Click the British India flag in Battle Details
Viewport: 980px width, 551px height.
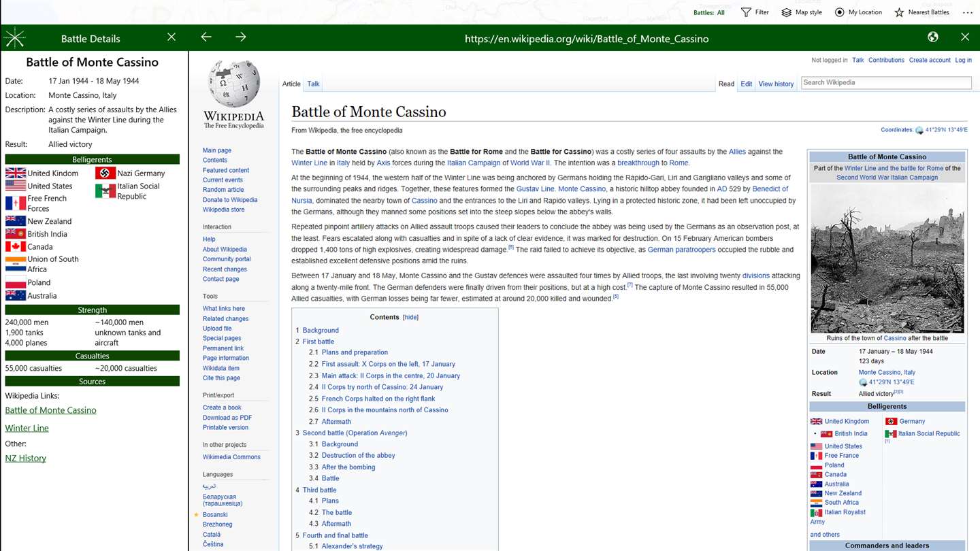tap(16, 233)
